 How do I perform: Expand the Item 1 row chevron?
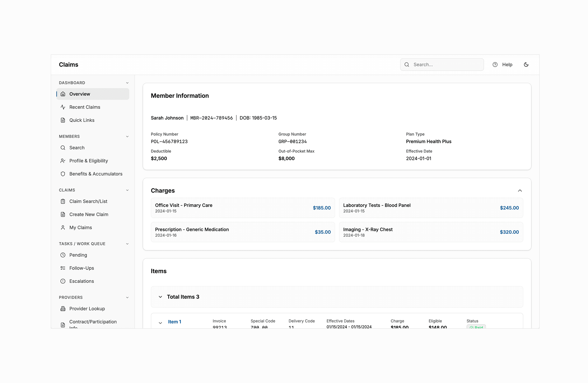tap(160, 323)
